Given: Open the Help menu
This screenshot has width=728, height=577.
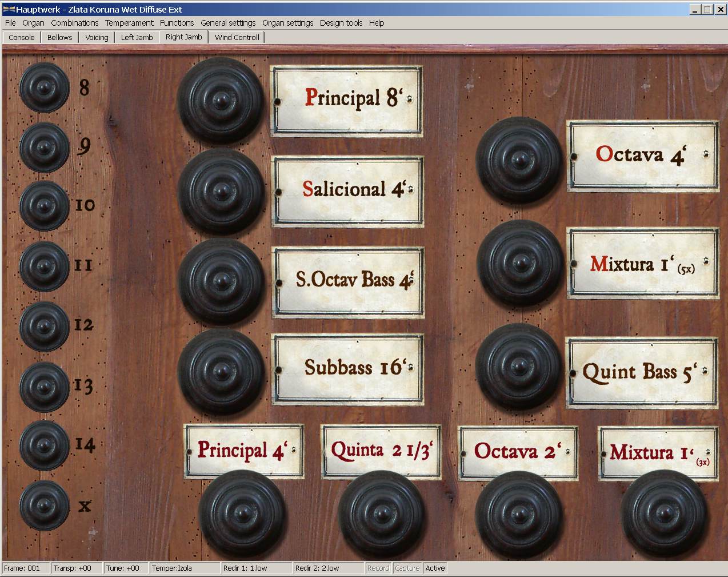Looking at the screenshot, I should [377, 23].
